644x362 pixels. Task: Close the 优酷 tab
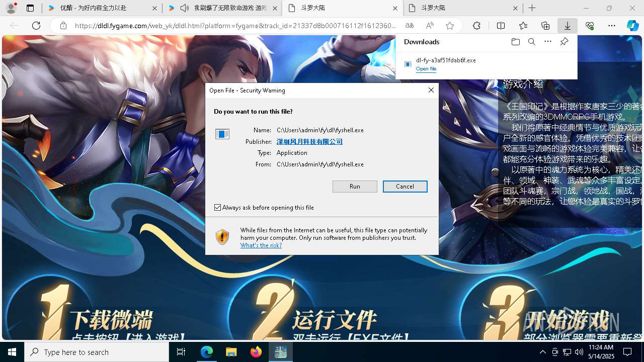coord(154,8)
